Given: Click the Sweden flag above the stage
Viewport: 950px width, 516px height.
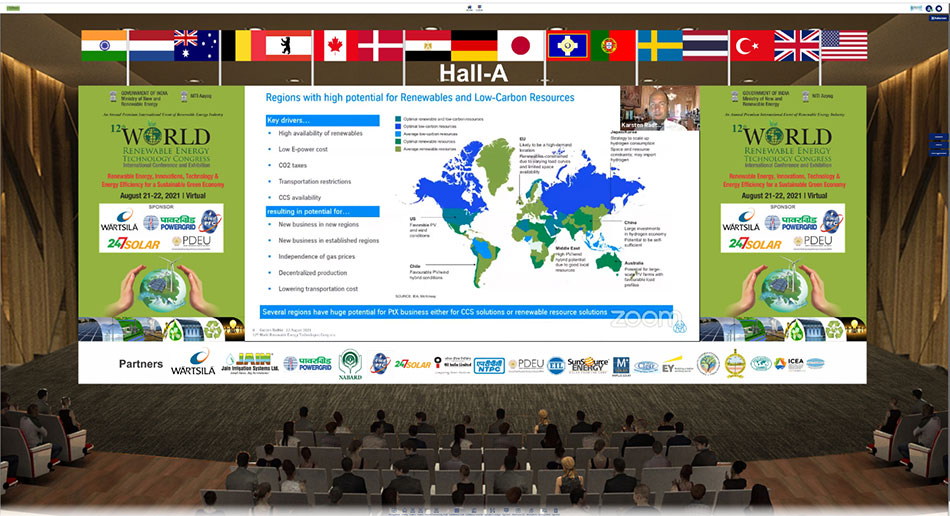Looking at the screenshot, I should tap(660, 45).
